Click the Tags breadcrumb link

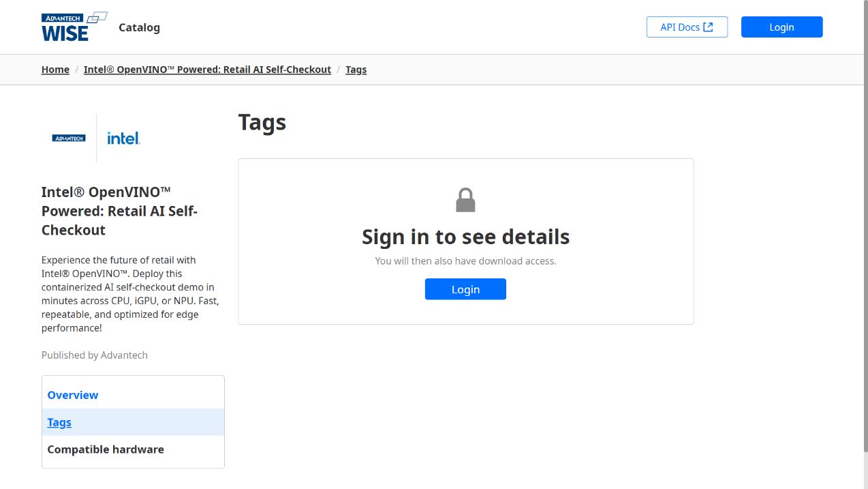pyautogui.click(x=356, y=70)
